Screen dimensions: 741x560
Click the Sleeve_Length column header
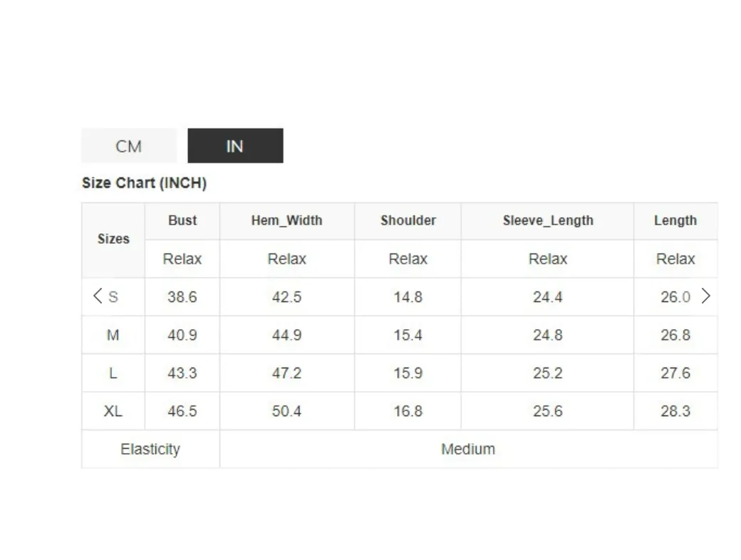(548, 221)
